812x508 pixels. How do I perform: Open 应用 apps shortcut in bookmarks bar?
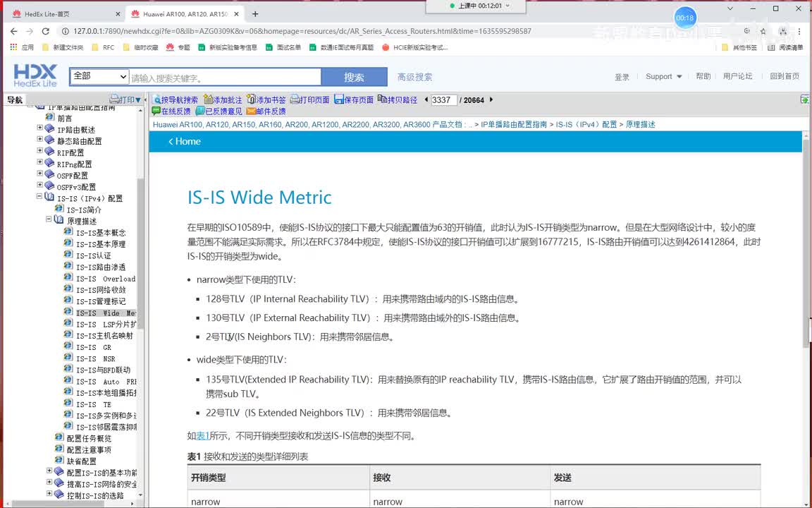click(22, 47)
